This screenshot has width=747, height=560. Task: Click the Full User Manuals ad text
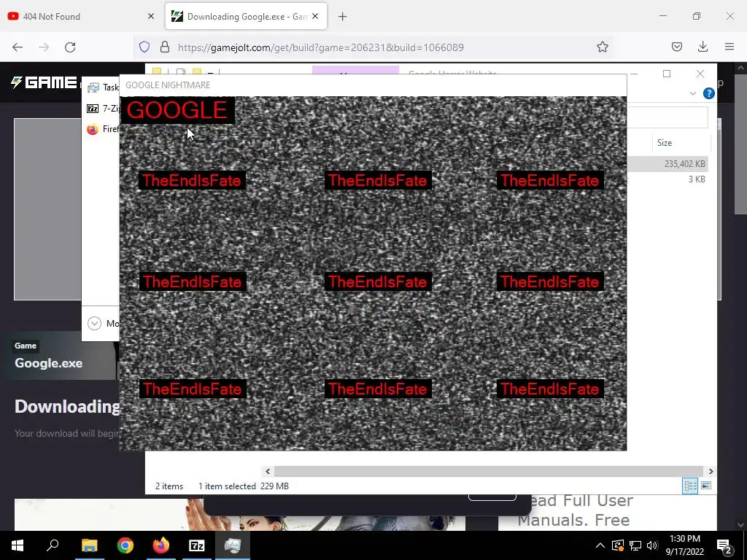point(576,510)
